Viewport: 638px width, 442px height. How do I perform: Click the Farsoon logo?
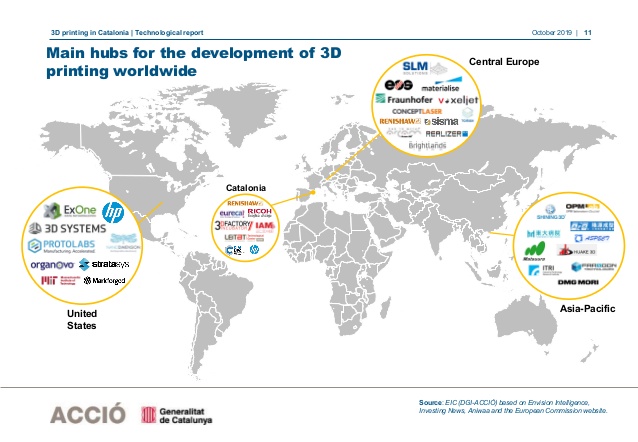point(594,267)
